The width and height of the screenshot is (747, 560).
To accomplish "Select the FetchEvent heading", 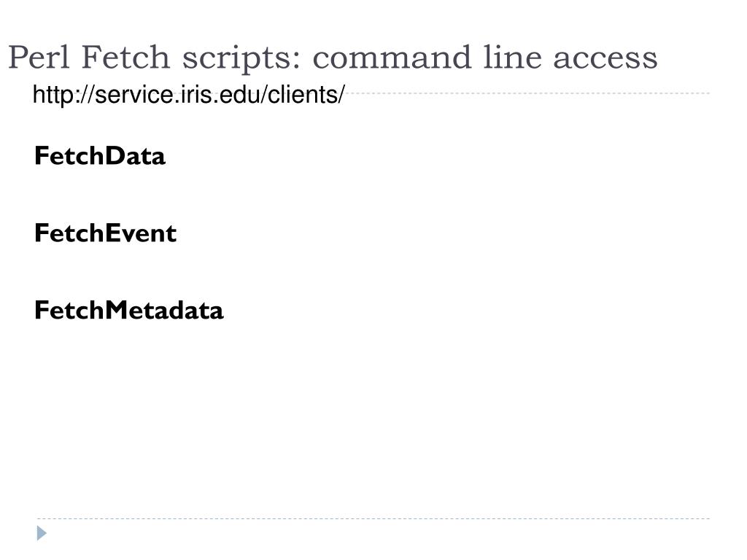I will tap(105, 233).
